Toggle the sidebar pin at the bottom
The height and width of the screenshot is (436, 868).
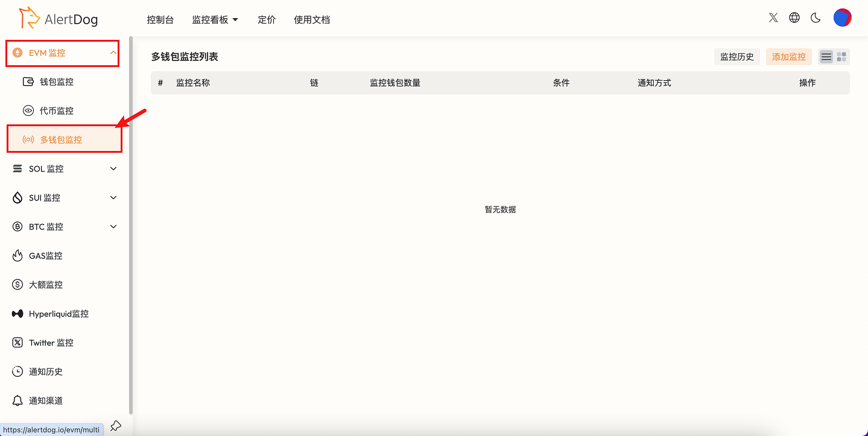[x=115, y=426]
